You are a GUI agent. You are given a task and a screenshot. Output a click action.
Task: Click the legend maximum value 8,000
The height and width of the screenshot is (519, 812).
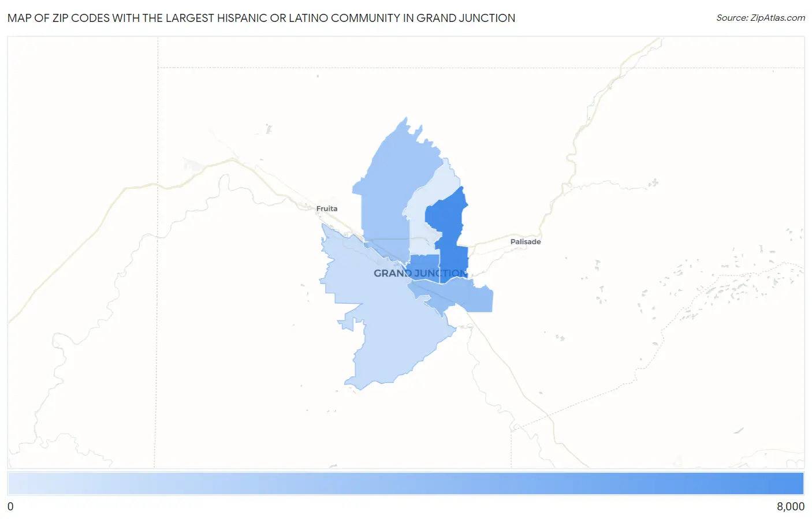point(790,506)
